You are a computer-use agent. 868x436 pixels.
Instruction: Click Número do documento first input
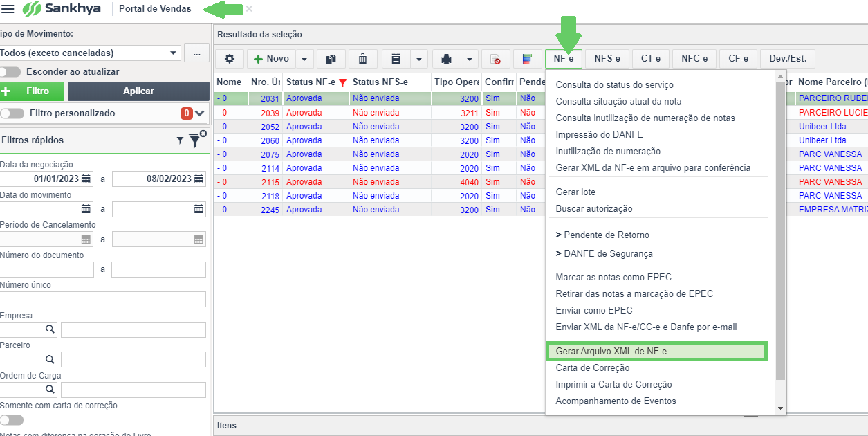pos(46,269)
